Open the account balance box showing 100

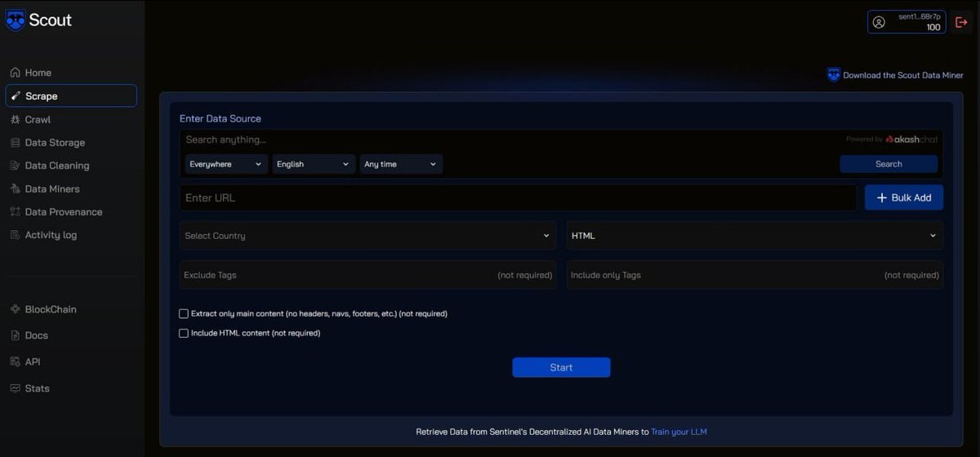906,22
